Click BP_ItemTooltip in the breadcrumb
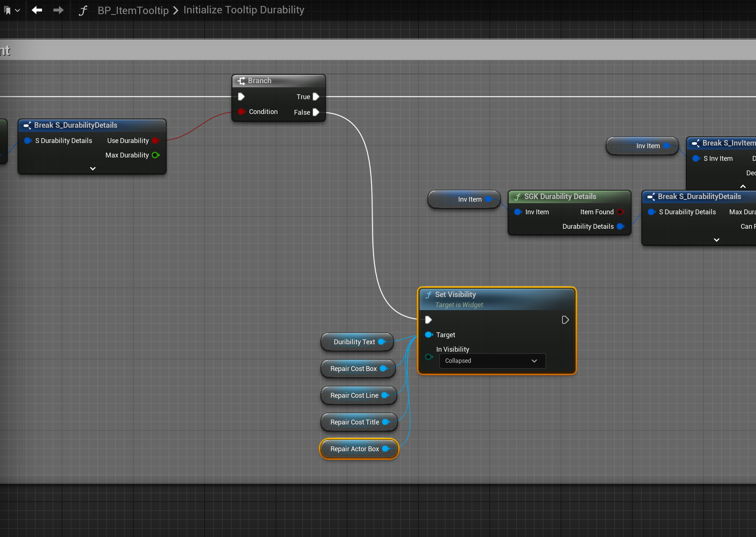Screen dimensions: 756x537 coord(133,10)
